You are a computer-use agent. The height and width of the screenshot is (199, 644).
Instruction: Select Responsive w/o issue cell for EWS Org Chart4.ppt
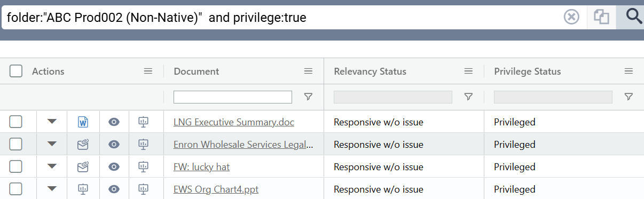pos(404,189)
